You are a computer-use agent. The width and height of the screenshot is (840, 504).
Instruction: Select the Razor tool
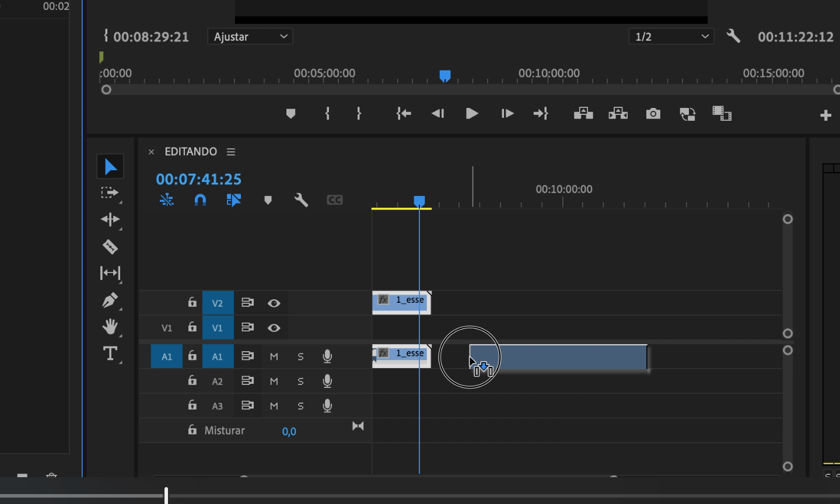(110, 247)
